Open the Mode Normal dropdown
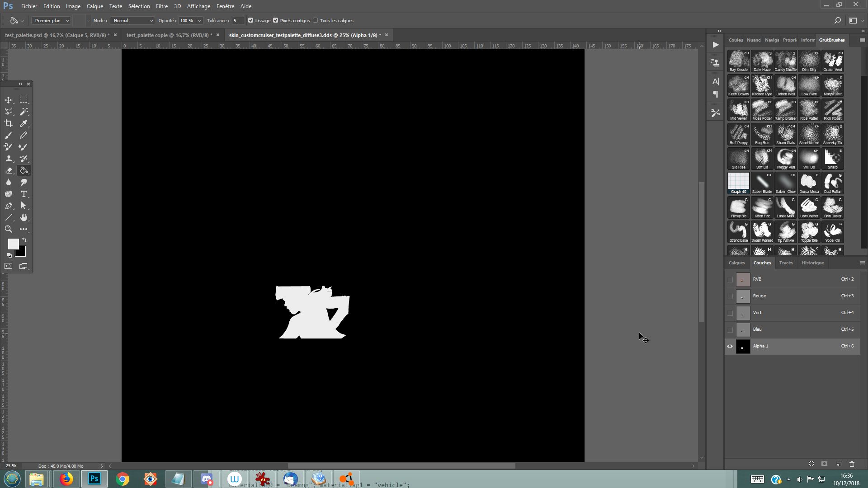 coord(132,20)
